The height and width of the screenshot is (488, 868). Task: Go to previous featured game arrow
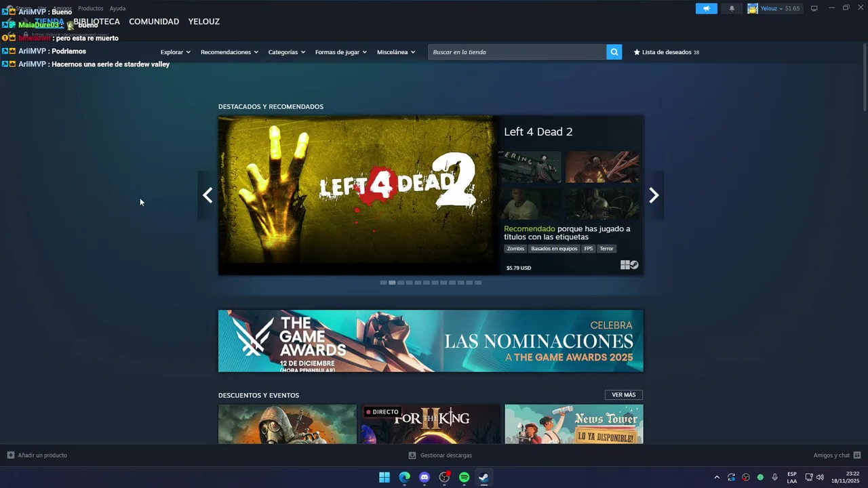[x=208, y=195]
